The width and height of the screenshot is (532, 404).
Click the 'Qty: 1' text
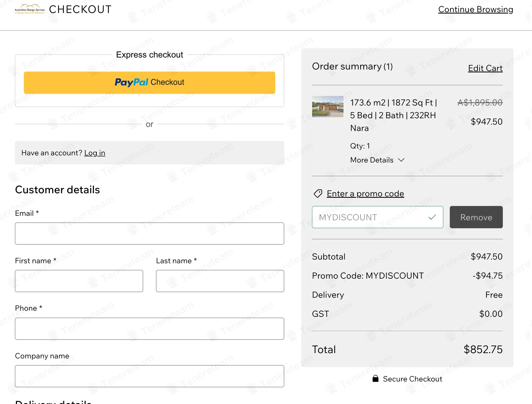click(x=360, y=146)
